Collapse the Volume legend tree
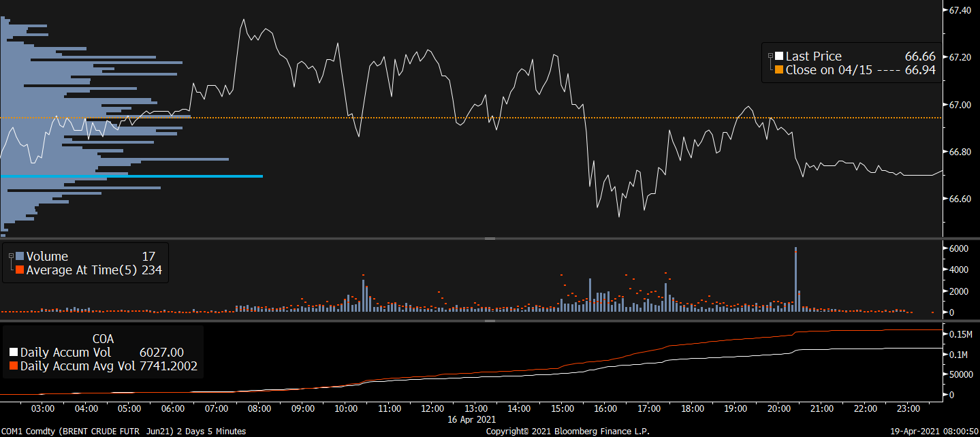Screen dimensions: 980x437 [x=10, y=256]
